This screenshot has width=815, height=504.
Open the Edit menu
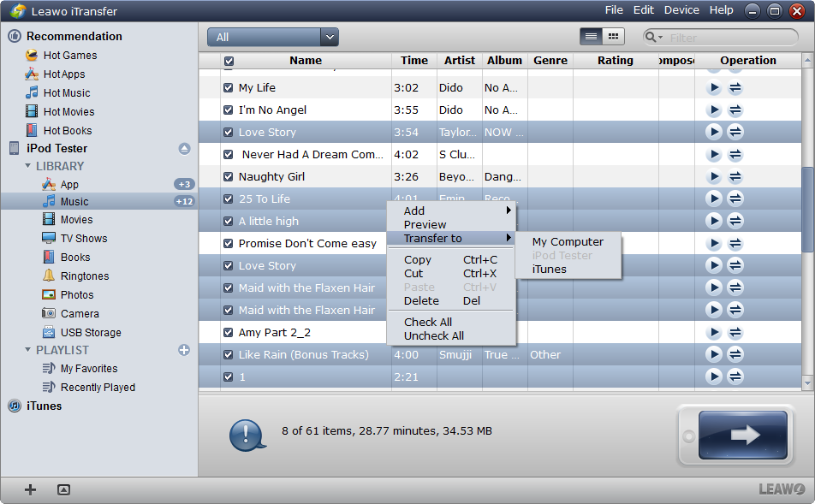point(644,10)
